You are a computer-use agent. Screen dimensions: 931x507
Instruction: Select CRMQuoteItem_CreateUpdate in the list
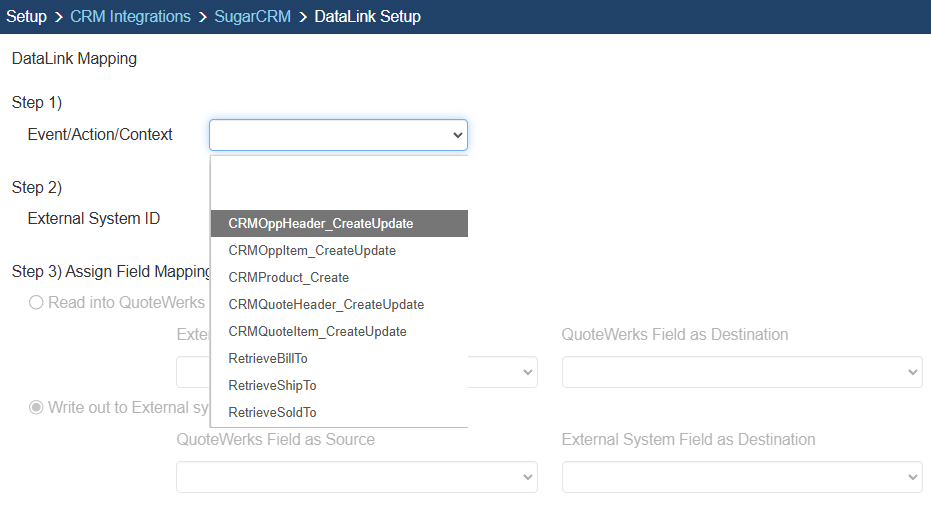pyautogui.click(x=317, y=332)
